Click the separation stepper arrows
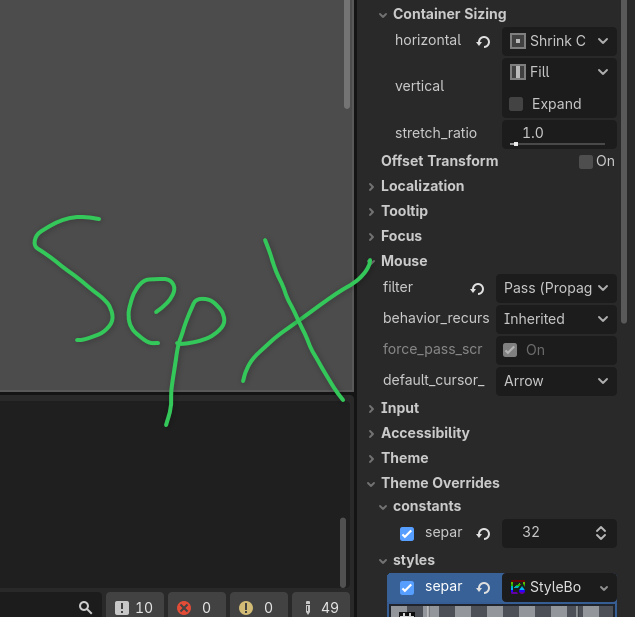 point(601,533)
